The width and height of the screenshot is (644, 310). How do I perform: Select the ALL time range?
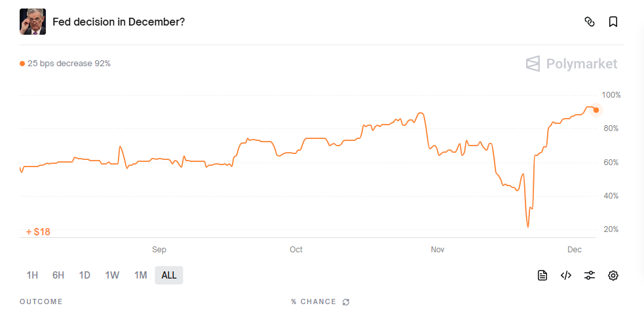[169, 275]
